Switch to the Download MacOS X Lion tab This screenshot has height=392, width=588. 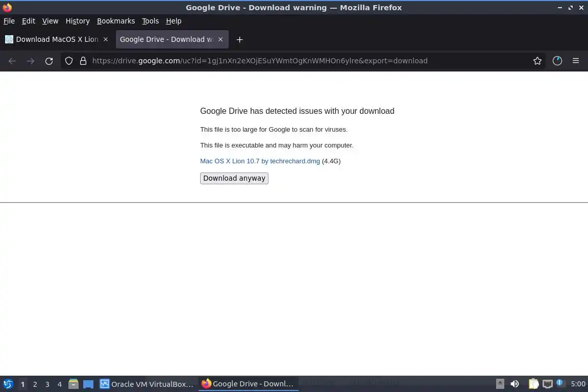[x=57, y=39]
